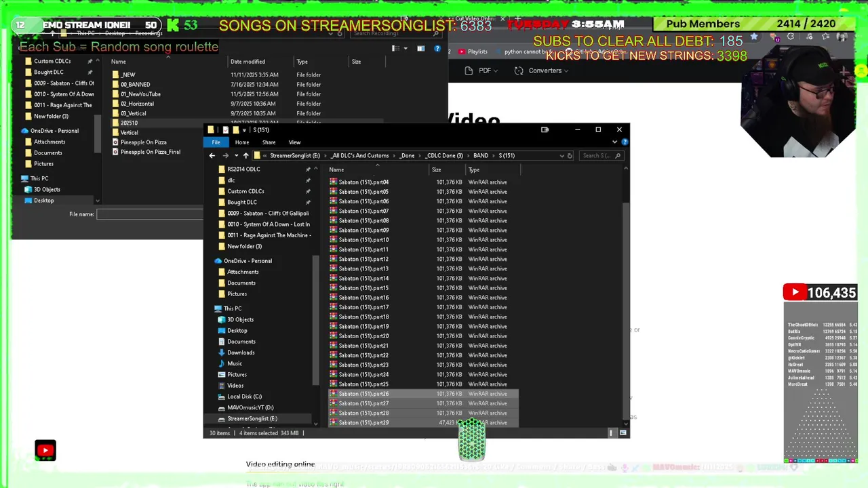Open the PDF dropdown in browser page
Screen dimensions: 868x488
tap(481, 70)
